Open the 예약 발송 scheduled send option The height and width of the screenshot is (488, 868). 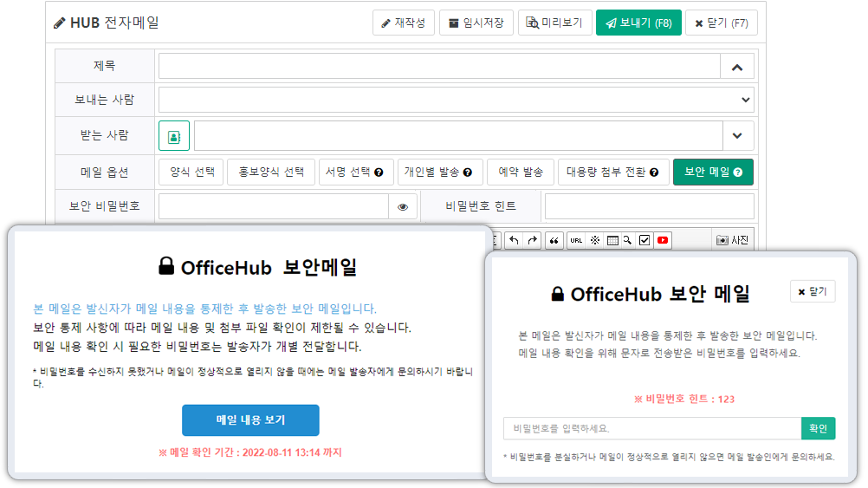521,172
